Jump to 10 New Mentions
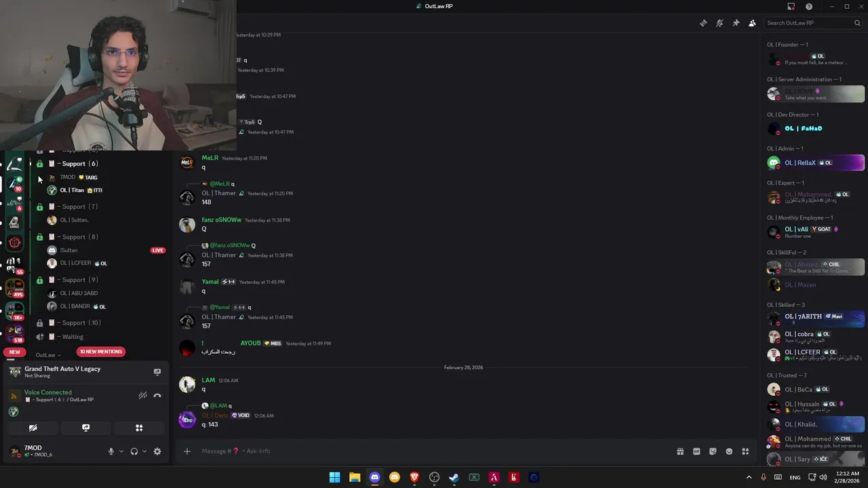Screen dimensions: 868x488 point(101,352)
